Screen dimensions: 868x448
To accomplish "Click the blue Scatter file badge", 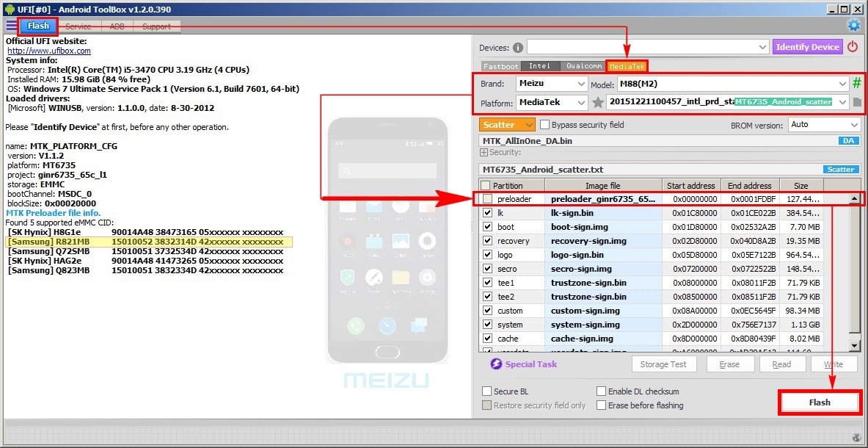I will tap(840, 170).
